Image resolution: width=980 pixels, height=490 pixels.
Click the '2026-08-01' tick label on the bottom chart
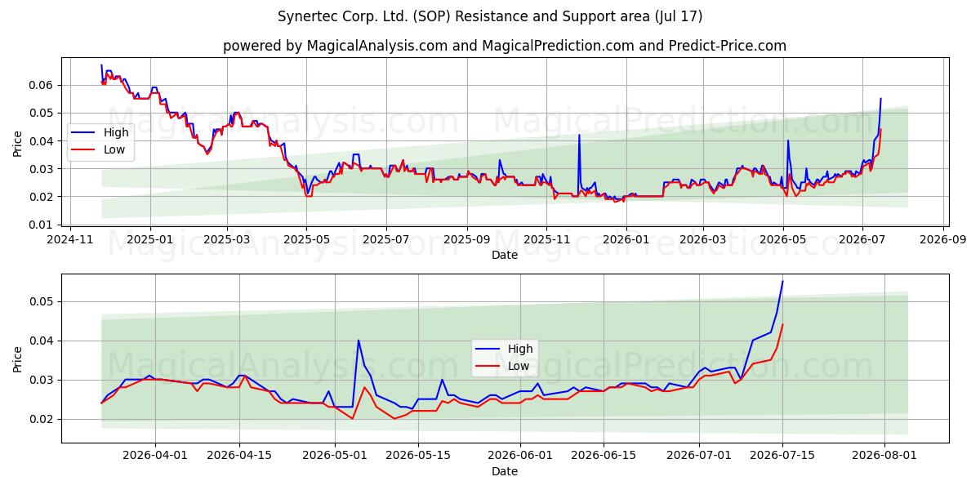coord(884,456)
